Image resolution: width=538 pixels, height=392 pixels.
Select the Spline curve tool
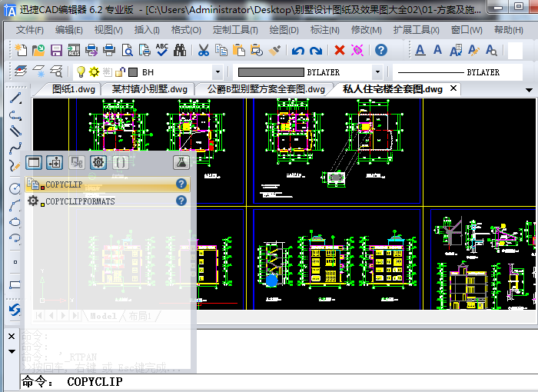pos(15,149)
